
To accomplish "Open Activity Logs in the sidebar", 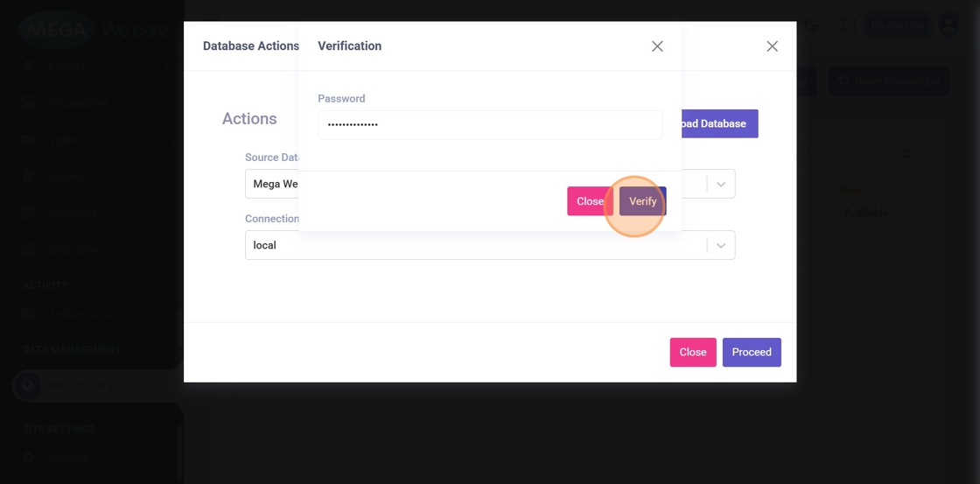I will (x=79, y=314).
